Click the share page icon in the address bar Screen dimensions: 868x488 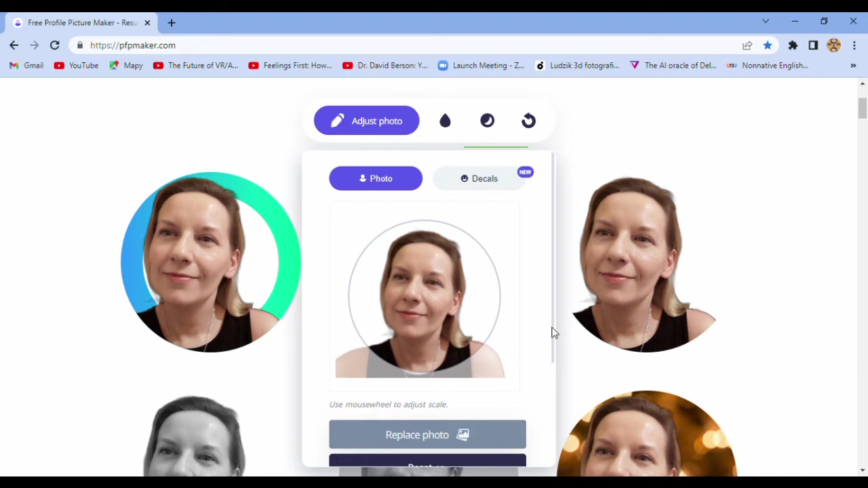pyautogui.click(x=747, y=45)
